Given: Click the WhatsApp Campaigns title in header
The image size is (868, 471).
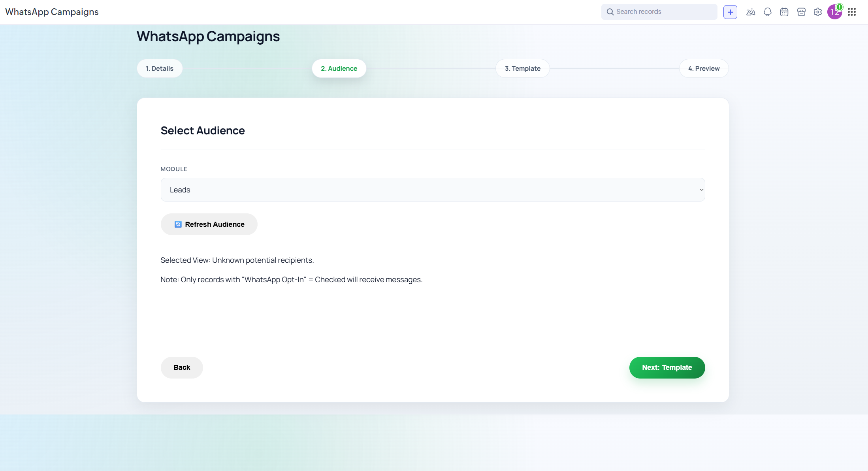Looking at the screenshot, I should click(52, 12).
